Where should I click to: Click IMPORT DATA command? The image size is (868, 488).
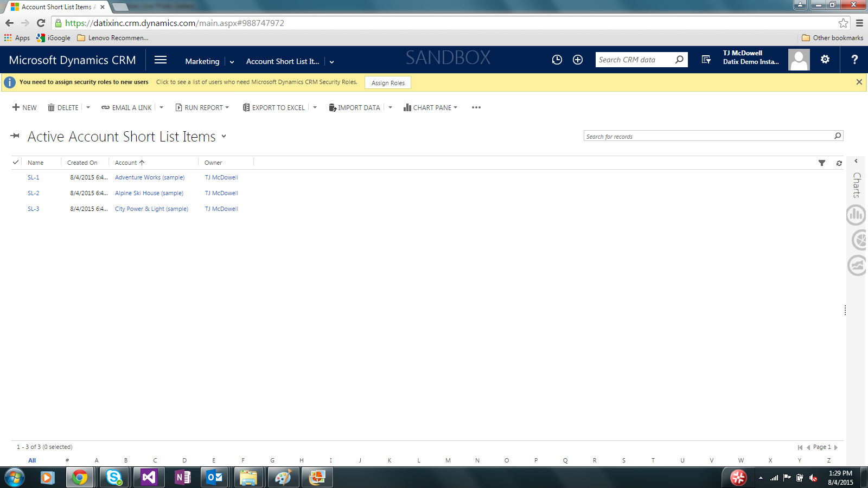pyautogui.click(x=354, y=107)
